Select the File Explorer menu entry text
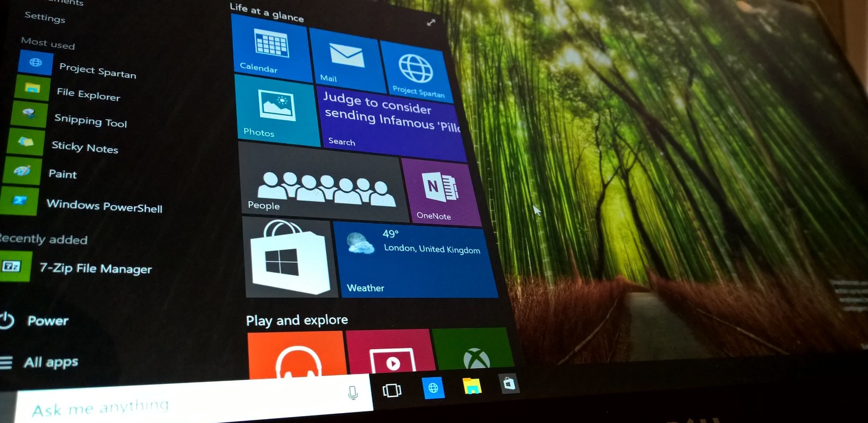 pyautogui.click(x=88, y=94)
